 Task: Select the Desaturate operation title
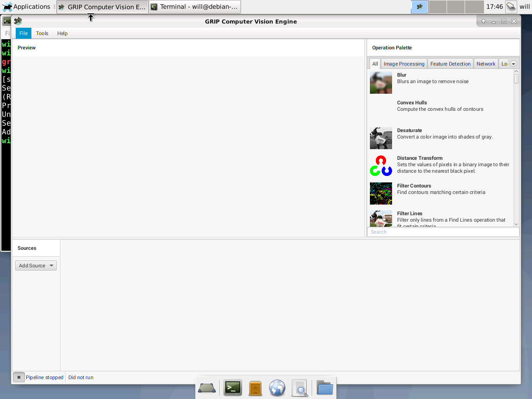[x=410, y=130]
